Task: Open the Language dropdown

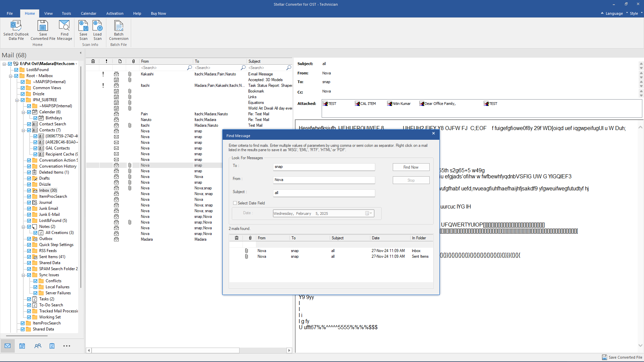Action: (x=614, y=13)
